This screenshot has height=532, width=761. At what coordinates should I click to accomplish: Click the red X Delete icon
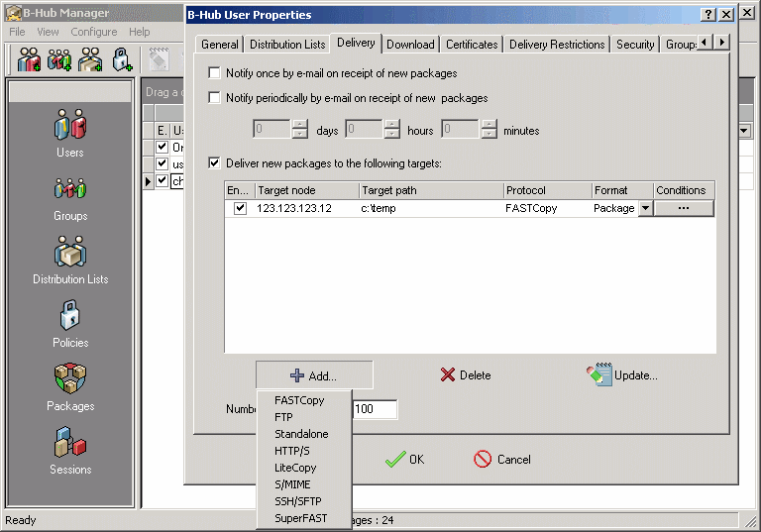click(x=448, y=374)
